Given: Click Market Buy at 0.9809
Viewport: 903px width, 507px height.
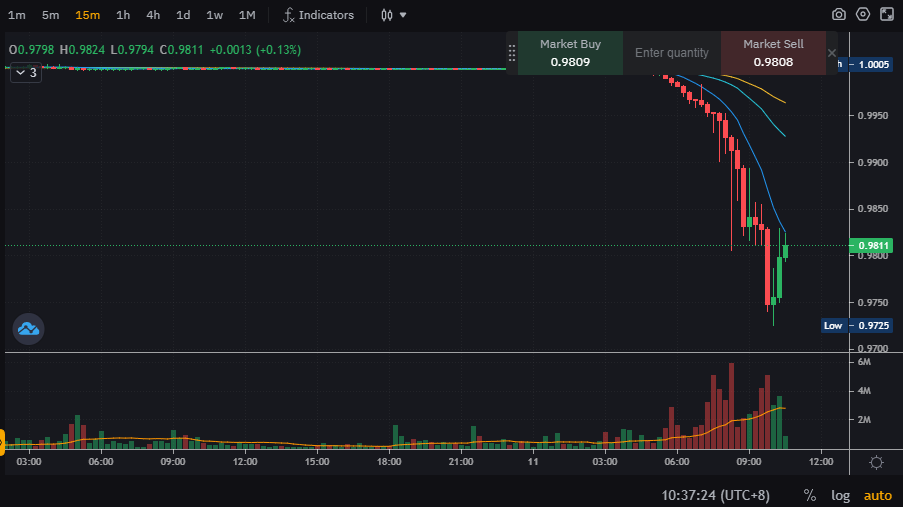Looking at the screenshot, I should (570, 53).
